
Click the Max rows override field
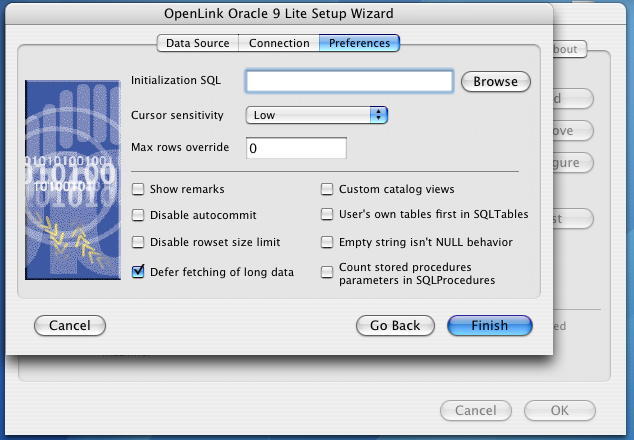(x=296, y=148)
